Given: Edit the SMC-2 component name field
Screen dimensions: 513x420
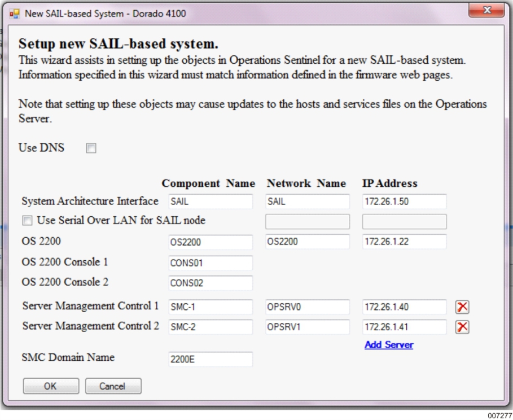Looking at the screenshot, I should [211, 327].
